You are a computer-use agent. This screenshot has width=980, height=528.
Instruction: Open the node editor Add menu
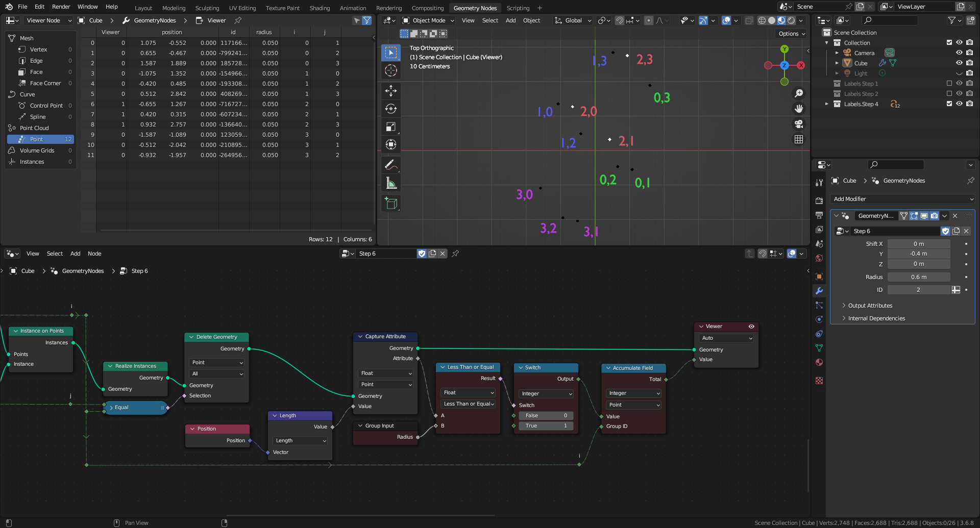75,254
